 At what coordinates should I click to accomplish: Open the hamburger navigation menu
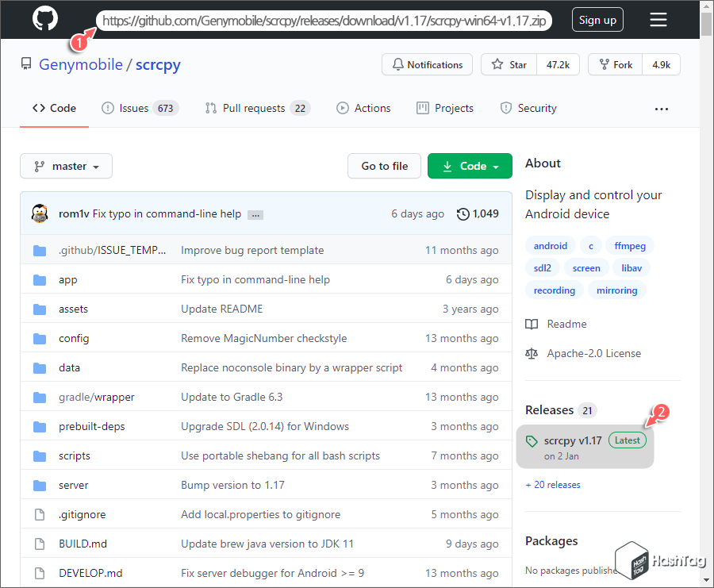pos(658,20)
